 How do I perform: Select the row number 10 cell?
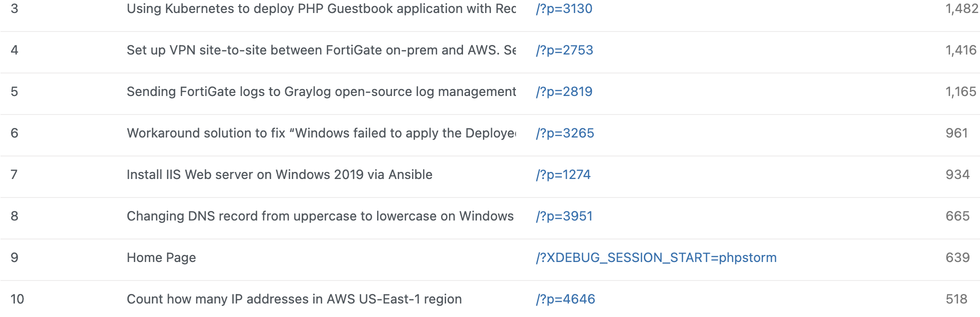(17, 299)
